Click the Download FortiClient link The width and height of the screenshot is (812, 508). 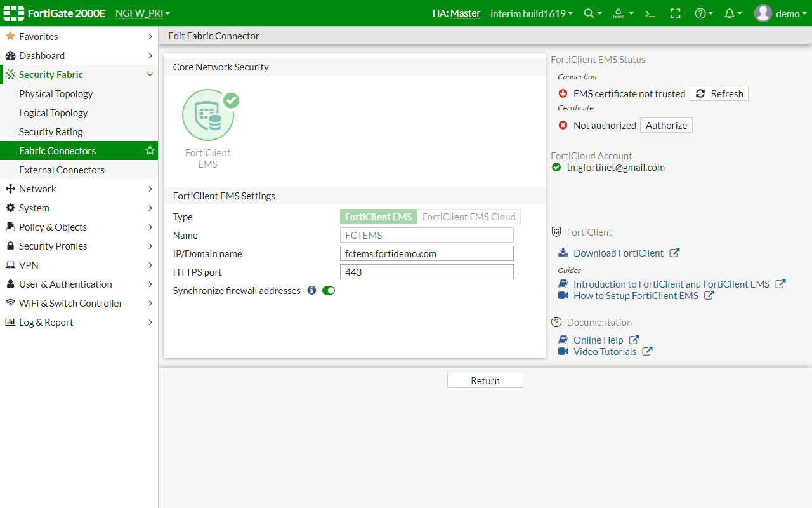[x=618, y=253]
